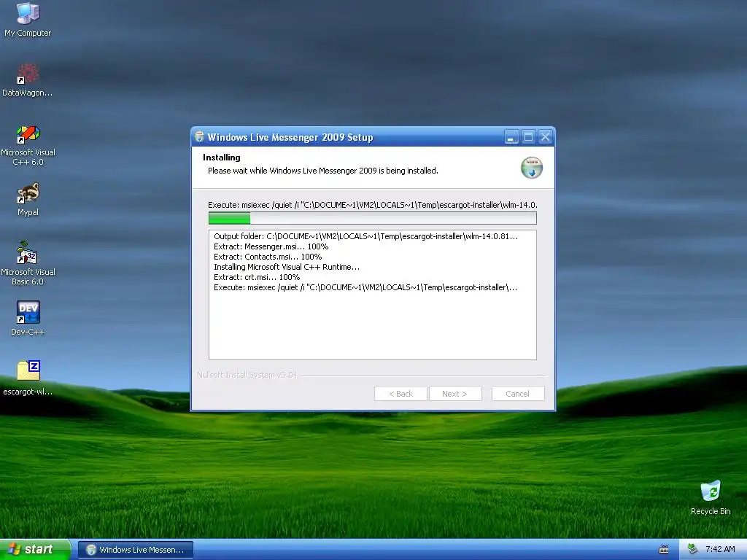Select Microsoft Visual C++ 6.0 shortcut
The height and width of the screenshot is (560, 747).
pyautogui.click(x=28, y=145)
